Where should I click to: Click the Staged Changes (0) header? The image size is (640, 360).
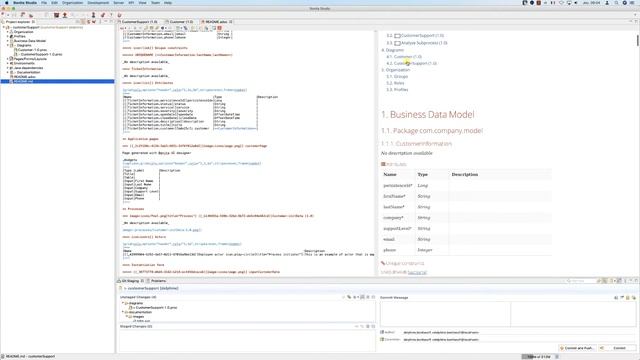coord(136,327)
